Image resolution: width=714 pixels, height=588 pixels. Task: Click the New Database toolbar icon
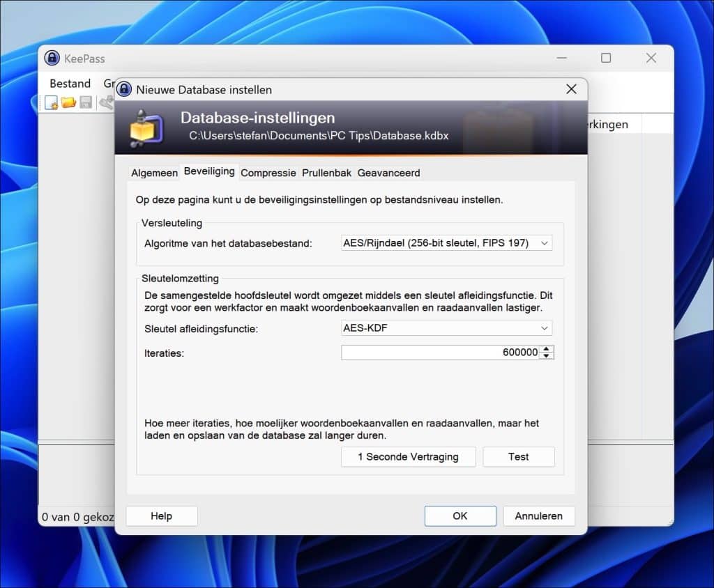pos(52,102)
